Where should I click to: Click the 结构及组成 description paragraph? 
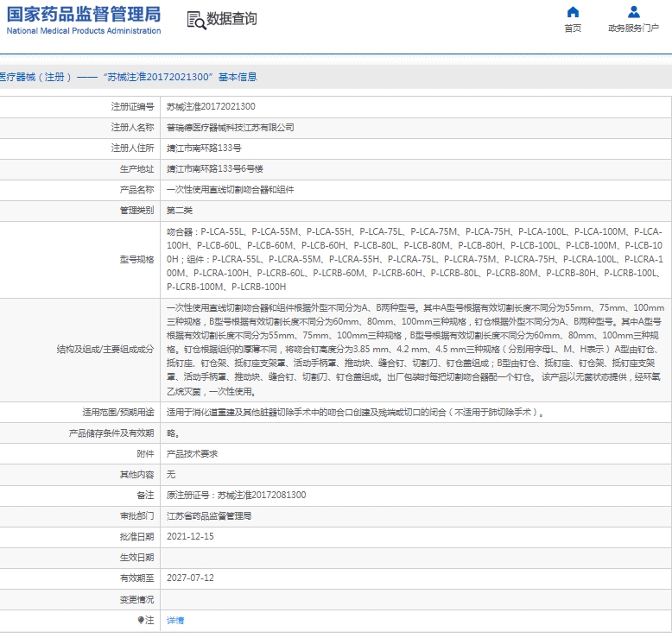(x=415, y=349)
